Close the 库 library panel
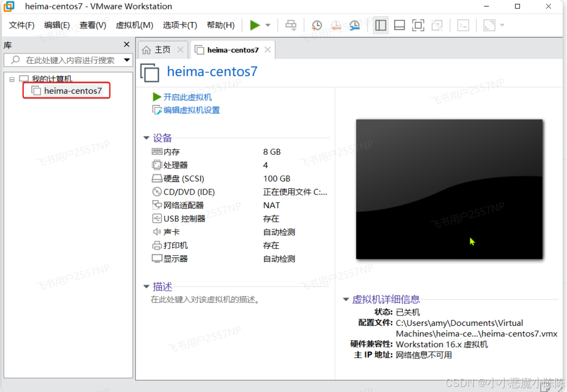Viewport: 567px width, 392px height. tap(126, 45)
